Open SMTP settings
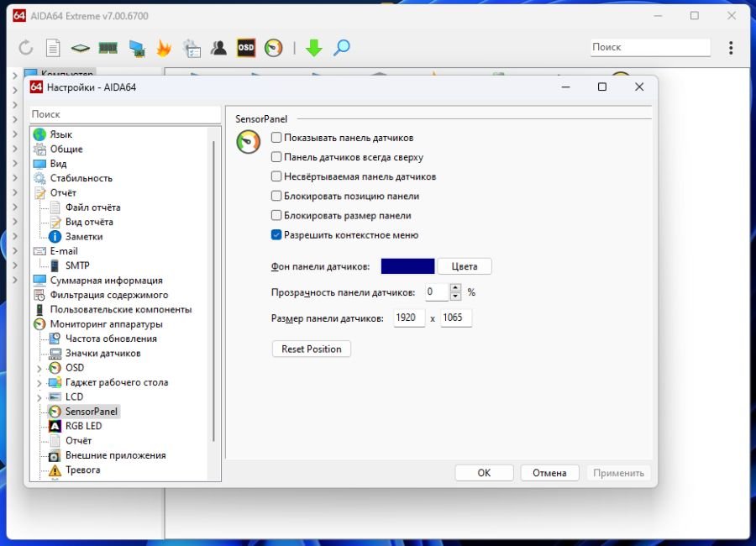756x546 pixels. pyautogui.click(x=77, y=265)
